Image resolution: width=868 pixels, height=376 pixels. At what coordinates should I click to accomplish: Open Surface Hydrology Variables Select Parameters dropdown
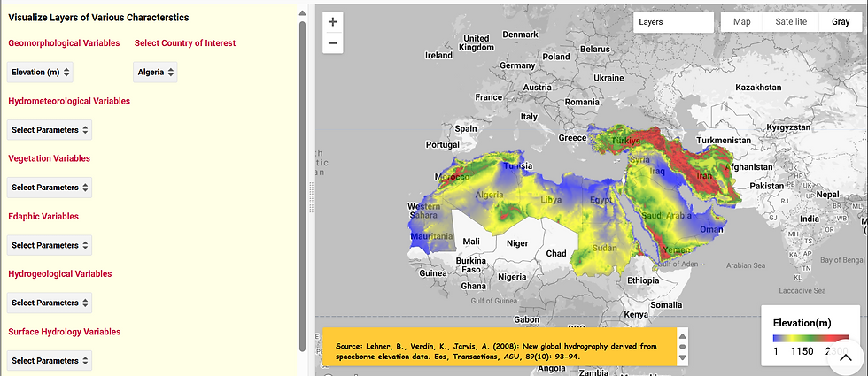point(50,361)
